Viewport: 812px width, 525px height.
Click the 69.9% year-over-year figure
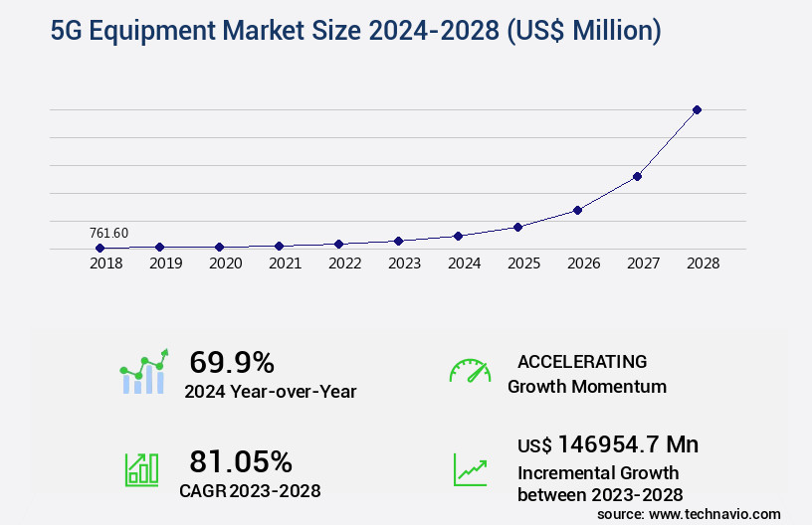(x=232, y=362)
